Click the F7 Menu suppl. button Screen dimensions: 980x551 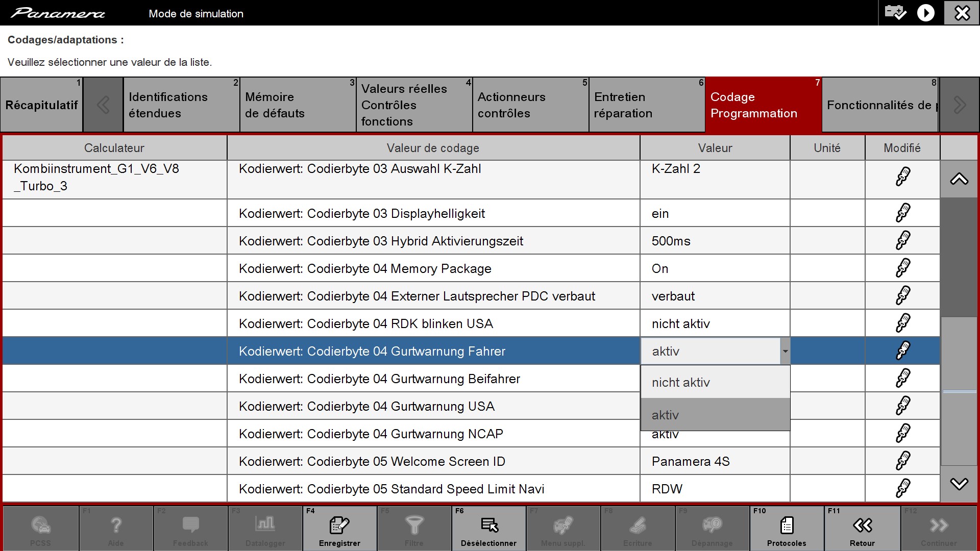click(563, 528)
